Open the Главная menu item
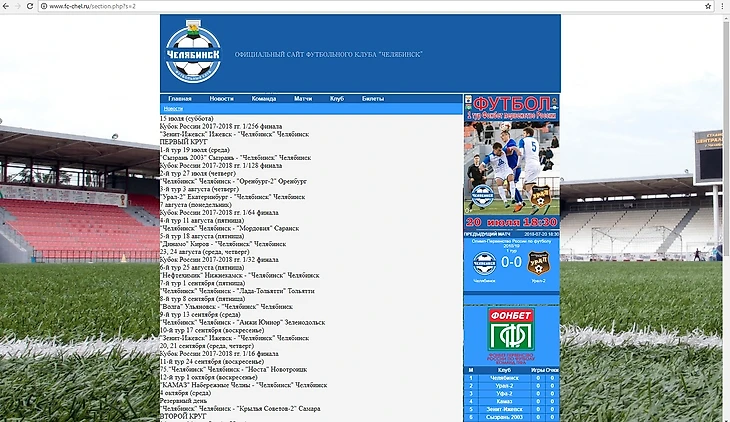The image size is (730, 422). 180,99
